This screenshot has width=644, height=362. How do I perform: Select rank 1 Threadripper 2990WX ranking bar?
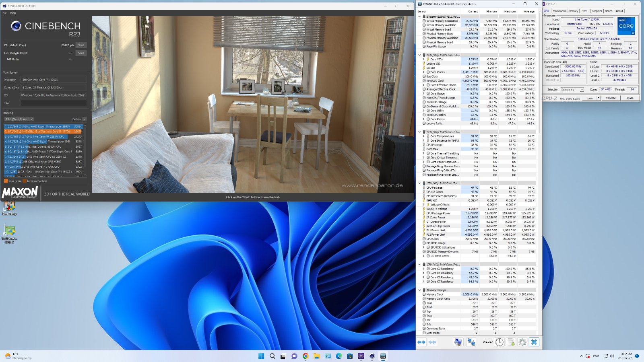(x=43, y=126)
